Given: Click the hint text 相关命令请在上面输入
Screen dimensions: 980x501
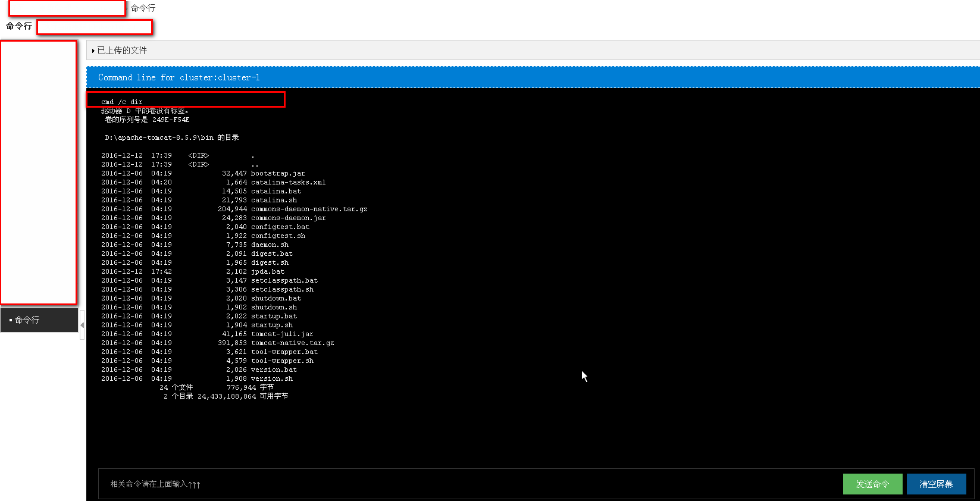Looking at the screenshot, I should pyautogui.click(x=155, y=484).
